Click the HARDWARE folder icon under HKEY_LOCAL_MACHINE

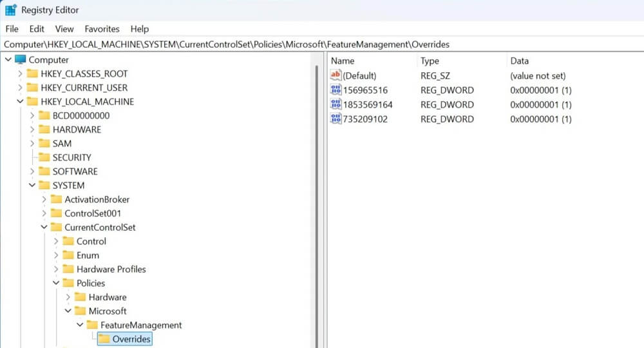coord(44,130)
